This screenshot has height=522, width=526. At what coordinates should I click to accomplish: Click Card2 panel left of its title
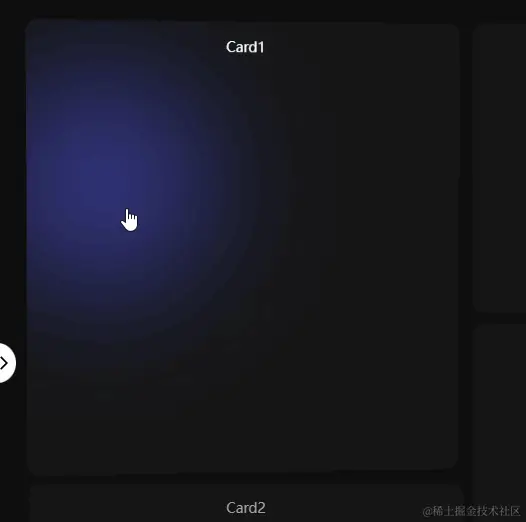pos(127,505)
